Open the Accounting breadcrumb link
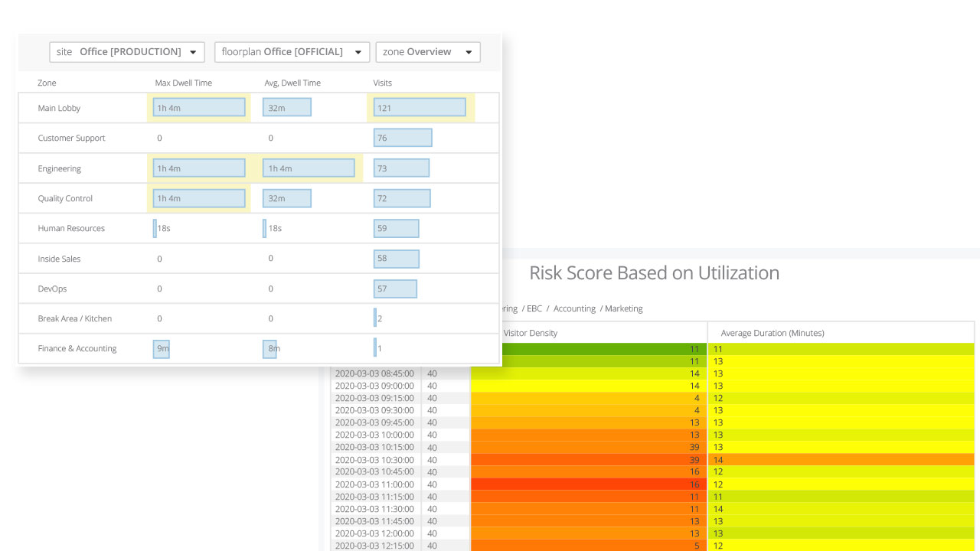The height and width of the screenshot is (551, 980). tap(574, 308)
